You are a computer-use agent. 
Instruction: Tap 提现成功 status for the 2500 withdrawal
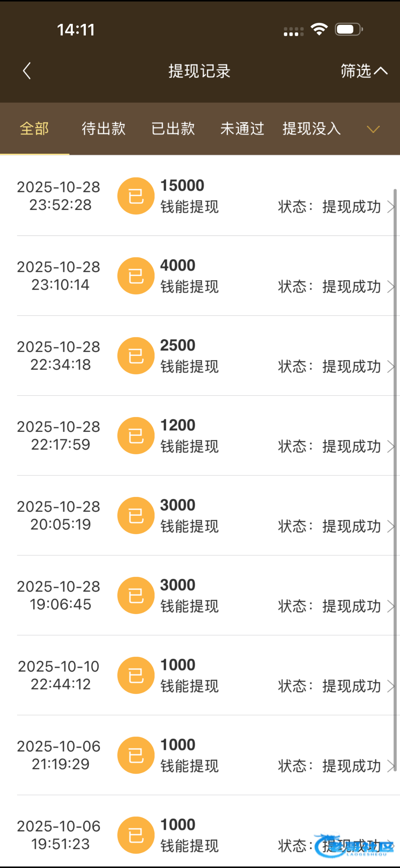point(351,367)
